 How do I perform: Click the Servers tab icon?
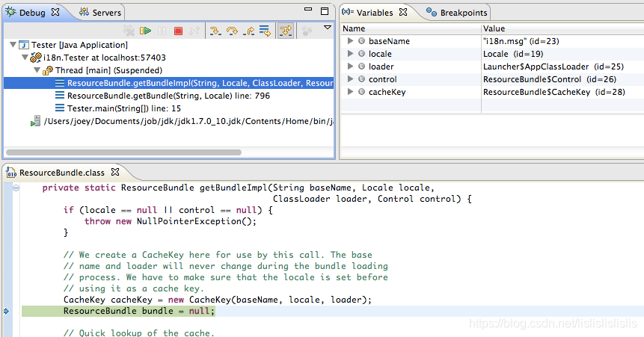[x=85, y=12]
